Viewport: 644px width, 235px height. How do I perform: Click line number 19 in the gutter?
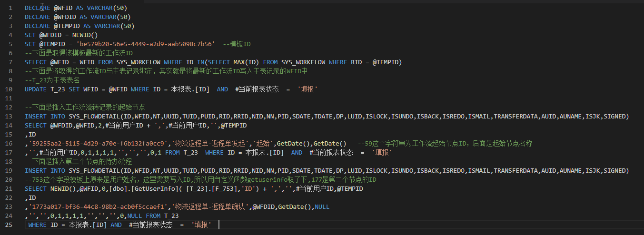(x=9, y=171)
